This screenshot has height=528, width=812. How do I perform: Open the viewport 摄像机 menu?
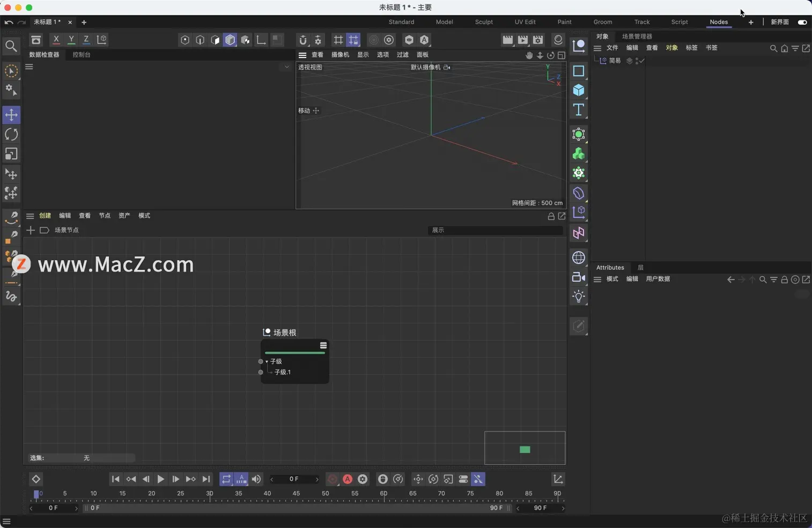click(x=340, y=55)
